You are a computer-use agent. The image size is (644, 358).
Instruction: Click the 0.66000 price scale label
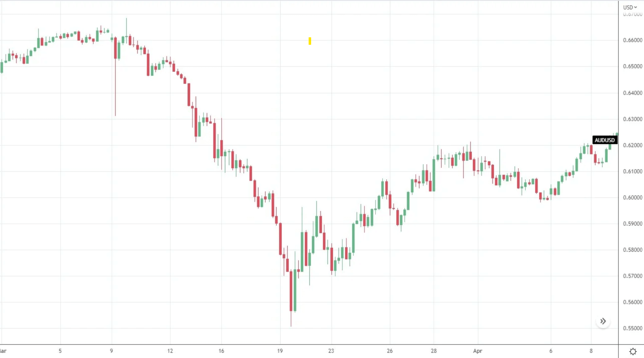[633, 40]
